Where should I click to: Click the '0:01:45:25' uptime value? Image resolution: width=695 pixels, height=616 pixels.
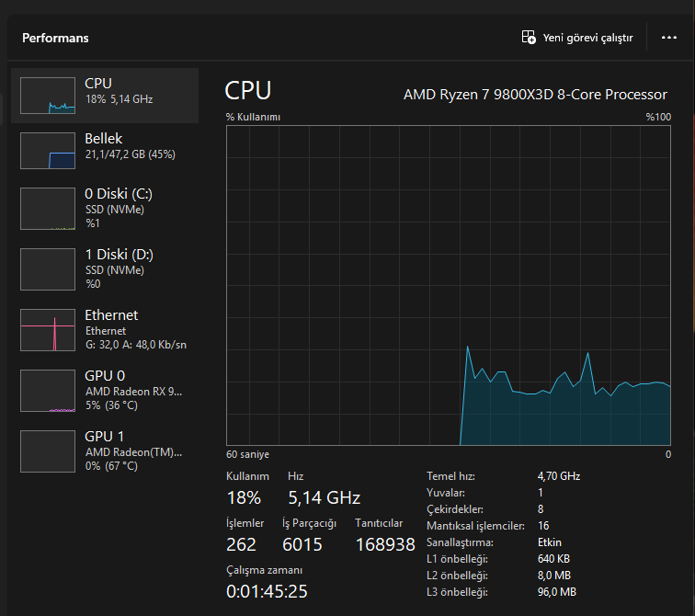(267, 591)
